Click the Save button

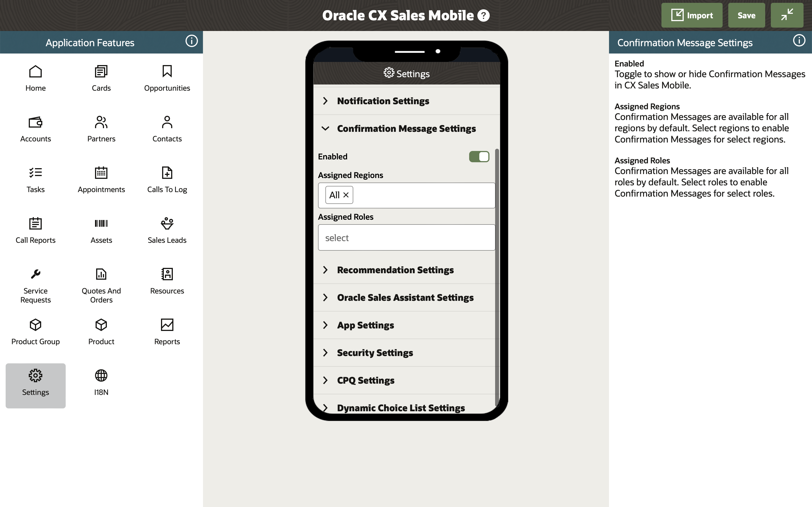click(746, 15)
